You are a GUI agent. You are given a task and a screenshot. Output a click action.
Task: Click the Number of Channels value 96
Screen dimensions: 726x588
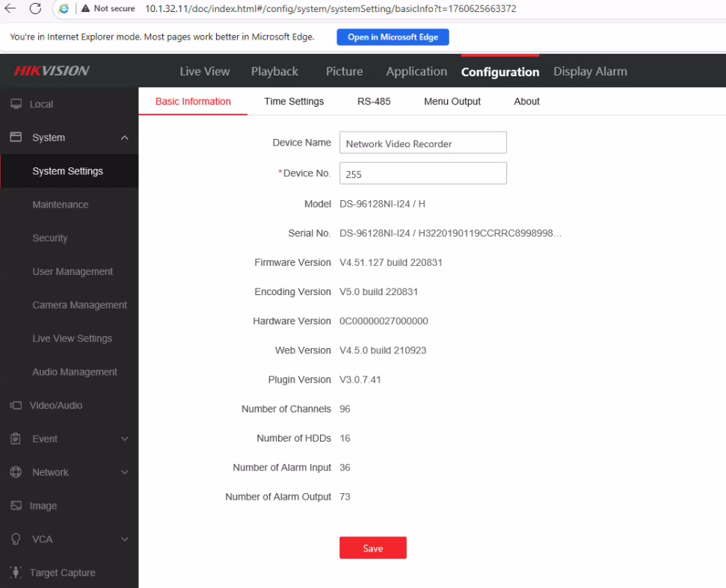[345, 409]
